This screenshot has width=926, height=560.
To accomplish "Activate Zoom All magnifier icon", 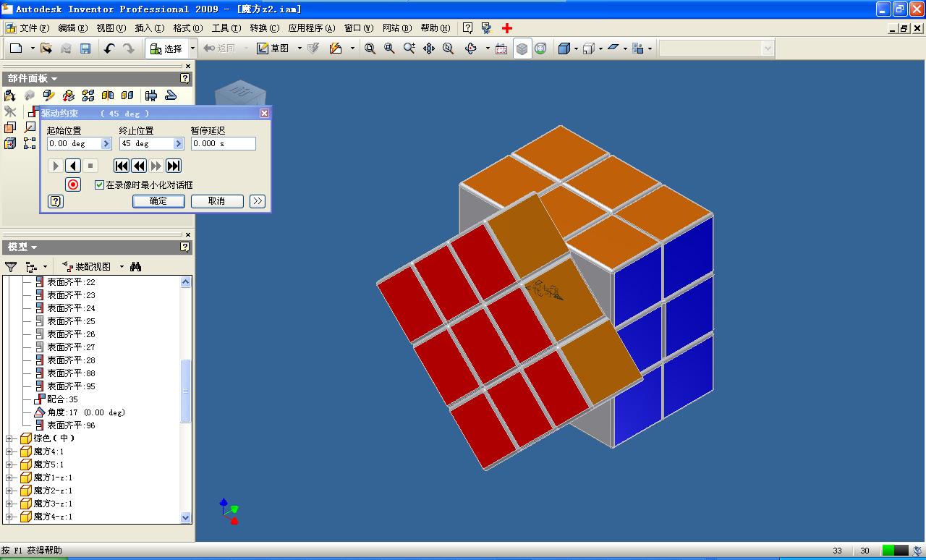I will (370, 48).
